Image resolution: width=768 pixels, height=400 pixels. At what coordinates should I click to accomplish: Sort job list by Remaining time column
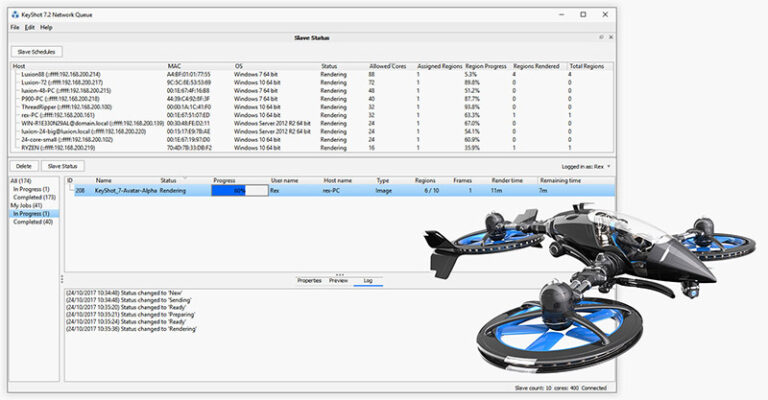click(560, 181)
